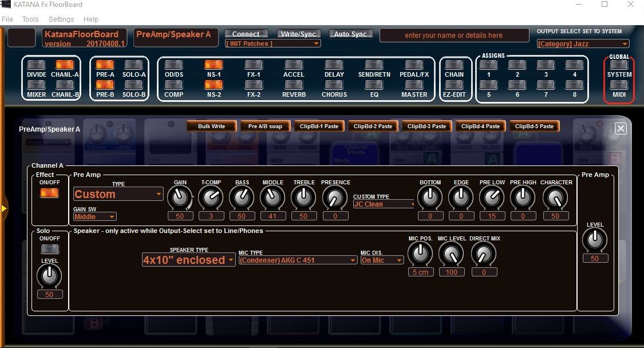This screenshot has width=644, height=348.
Task: Click the GAIN knob
Action: [180, 198]
